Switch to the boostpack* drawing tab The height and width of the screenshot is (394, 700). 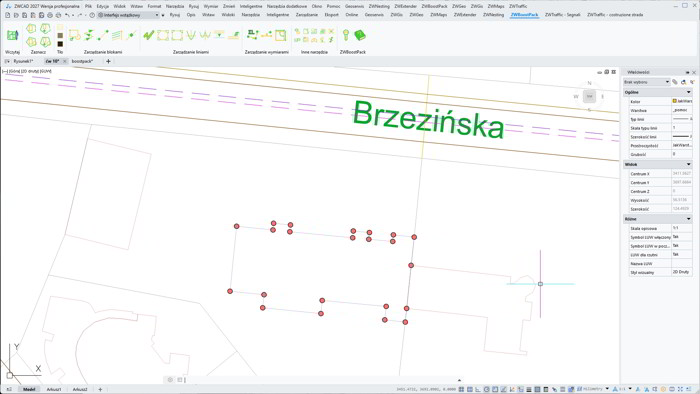[82, 61]
